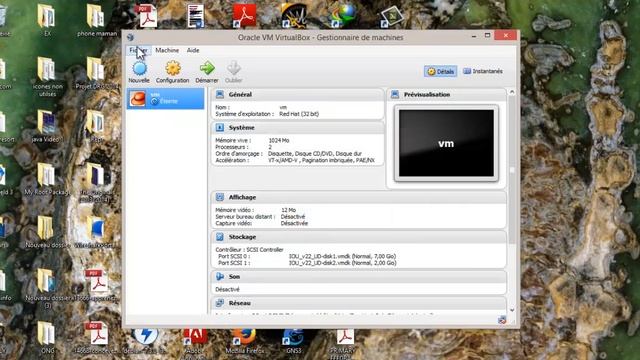Click the Réseau network icon
This screenshot has height=360, width=640.
tap(220, 303)
